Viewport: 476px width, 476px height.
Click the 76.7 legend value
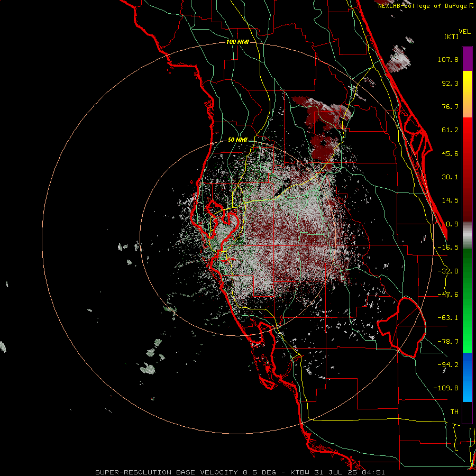[x=450, y=106]
